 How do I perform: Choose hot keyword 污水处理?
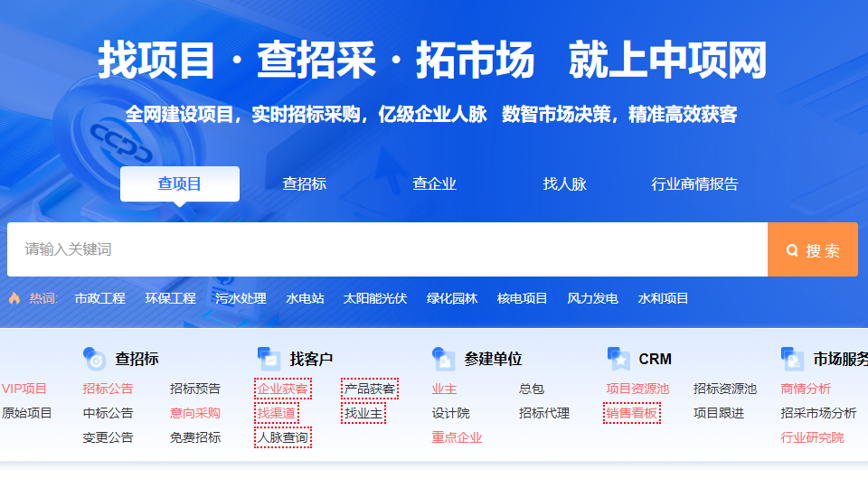tap(241, 298)
